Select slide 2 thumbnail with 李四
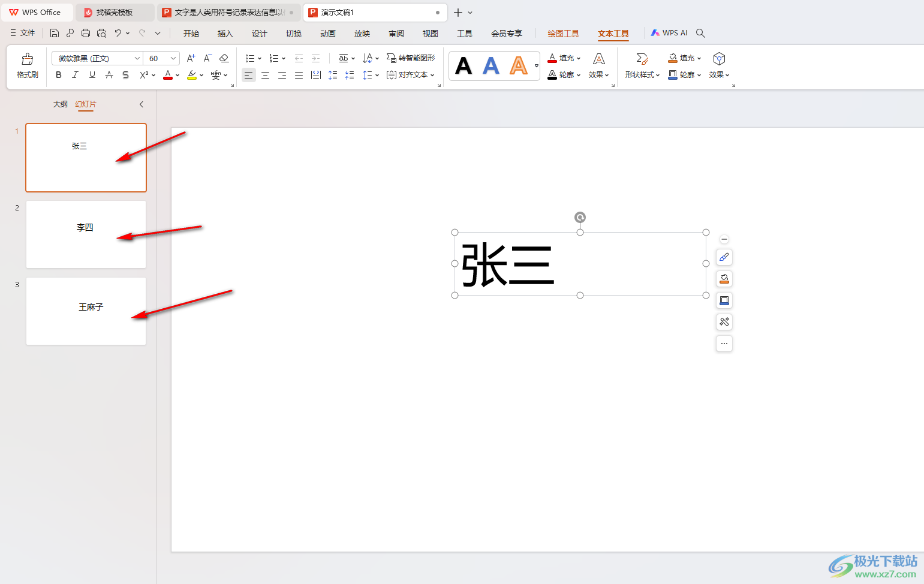This screenshot has width=924, height=584. point(86,234)
